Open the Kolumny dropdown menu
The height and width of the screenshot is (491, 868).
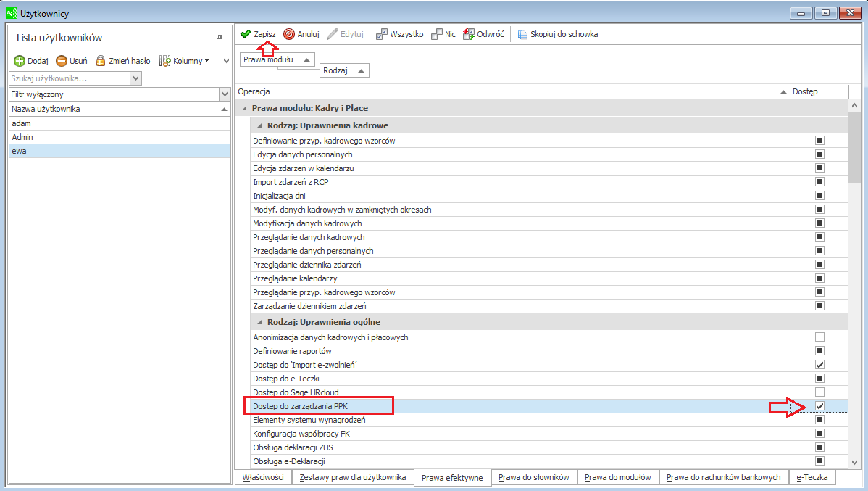[184, 61]
